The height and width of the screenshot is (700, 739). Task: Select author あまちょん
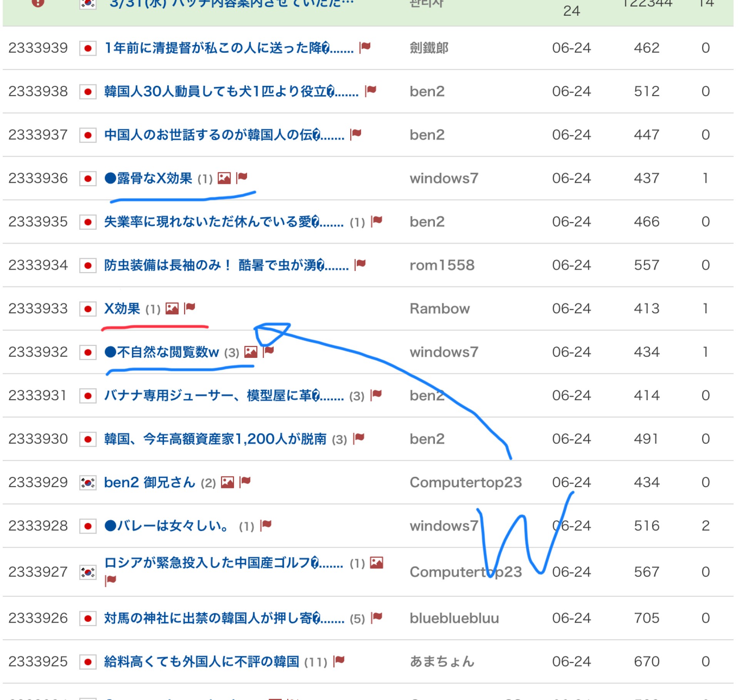pyautogui.click(x=442, y=662)
